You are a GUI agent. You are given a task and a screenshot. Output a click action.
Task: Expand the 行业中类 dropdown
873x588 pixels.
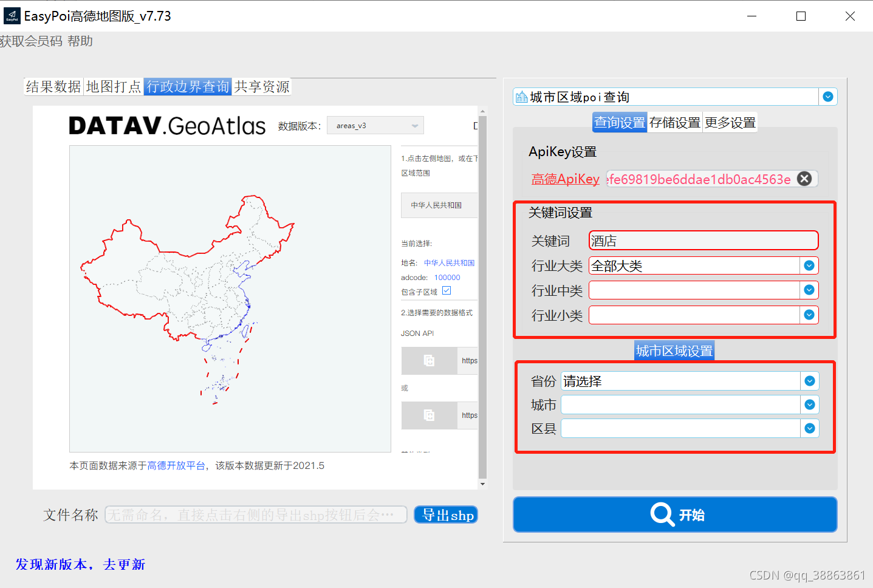click(809, 290)
